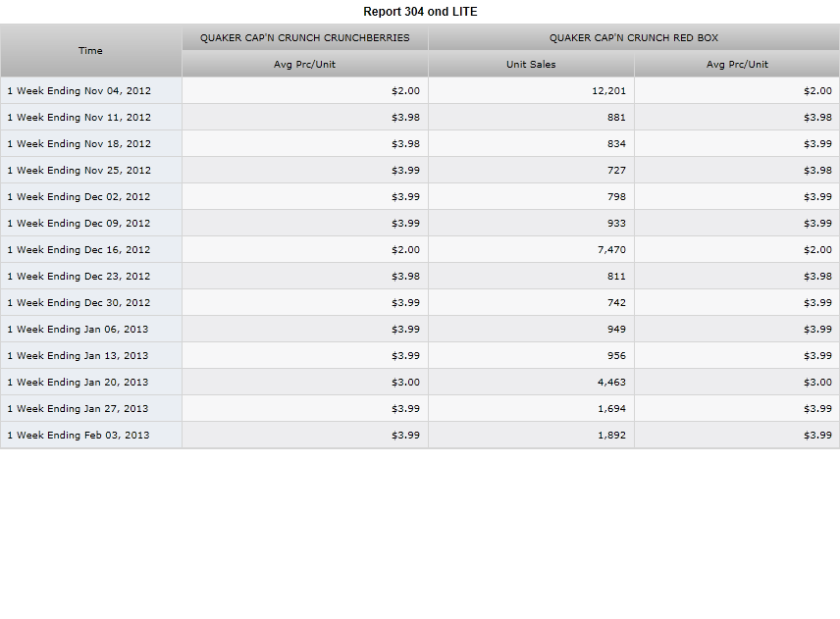Click the report title "Report 304 ond LITE"

(420, 12)
